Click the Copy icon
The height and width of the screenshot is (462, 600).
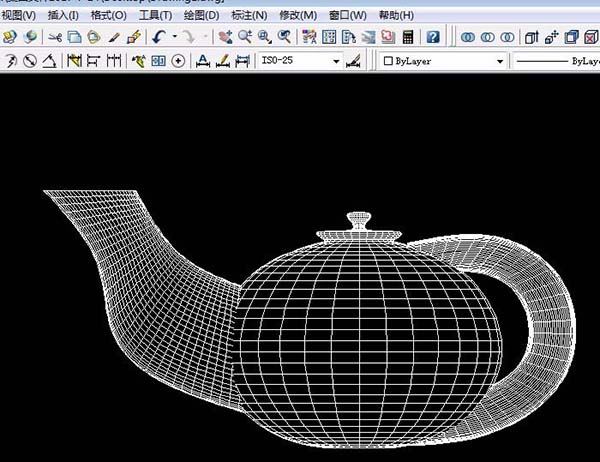pos(74,37)
